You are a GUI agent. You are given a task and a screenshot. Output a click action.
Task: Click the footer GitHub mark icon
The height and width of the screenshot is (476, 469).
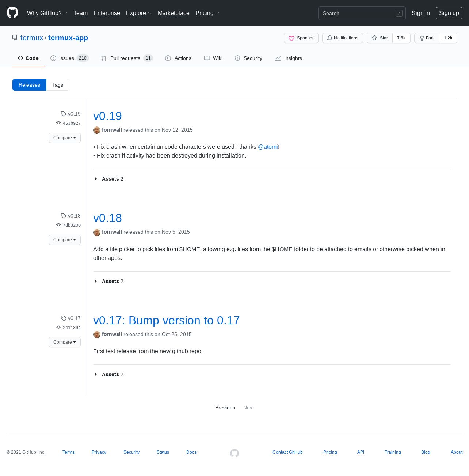pyautogui.click(x=234, y=453)
